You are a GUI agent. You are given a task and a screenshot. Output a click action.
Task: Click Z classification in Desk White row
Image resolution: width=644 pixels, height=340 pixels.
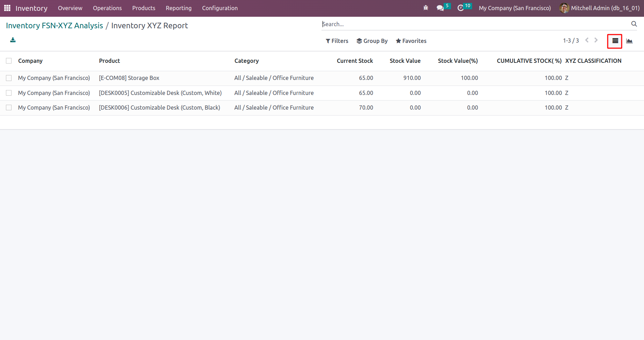(567, 93)
